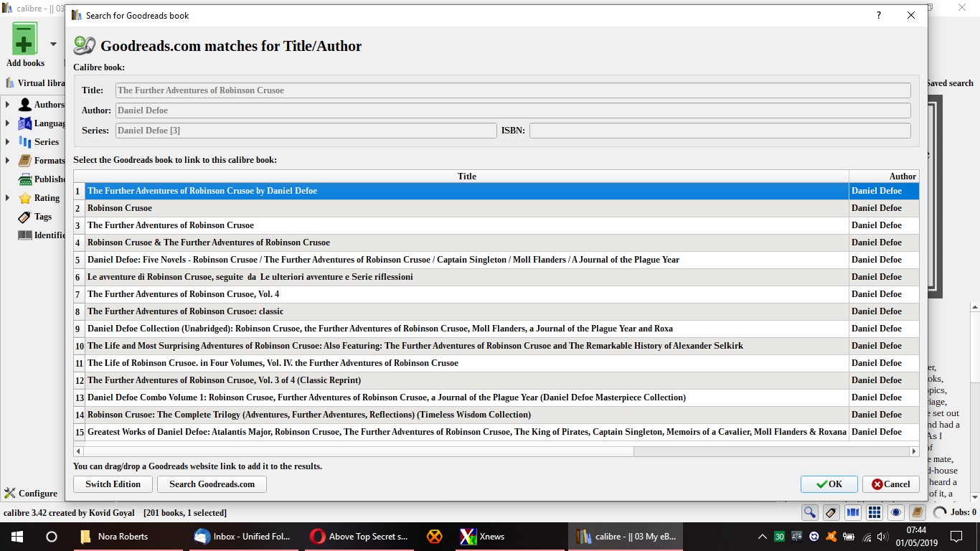The image size is (980, 551).
Task: Click the Author field showing Daniel Defoe
Action: (513, 110)
